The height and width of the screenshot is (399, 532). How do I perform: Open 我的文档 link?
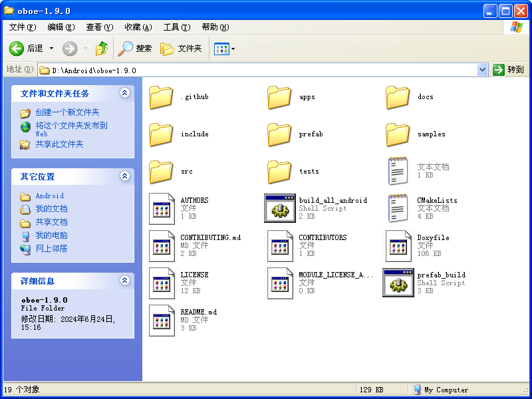pyautogui.click(x=52, y=209)
